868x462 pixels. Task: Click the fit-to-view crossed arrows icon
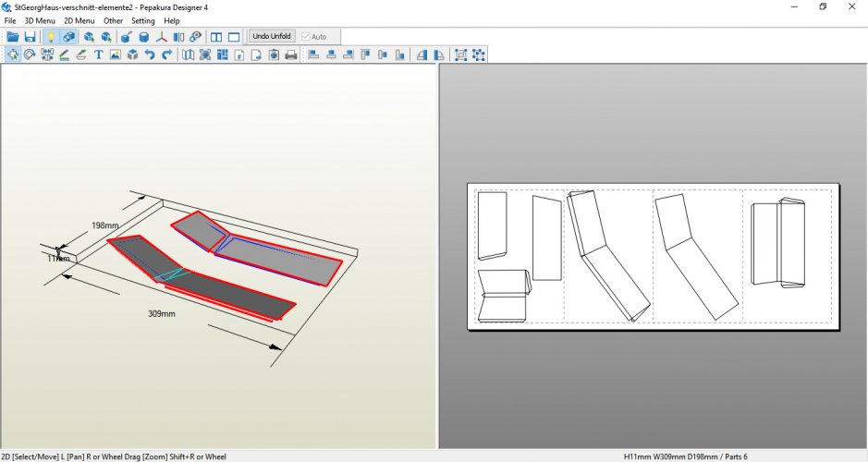[x=205, y=55]
